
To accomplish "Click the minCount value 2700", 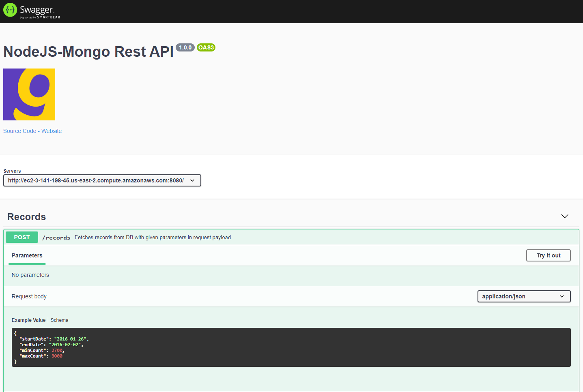I will pos(57,350).
